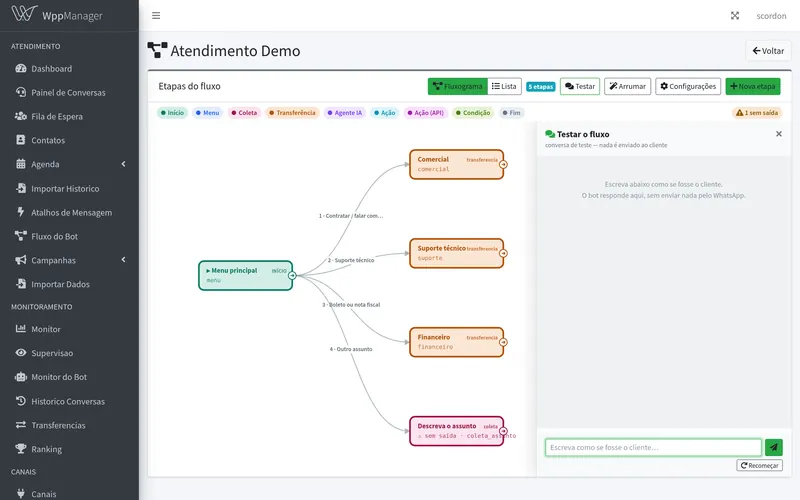The height and width of the screenshot is (500, 800).
Task: Switch to Lista view
Action: tap(504, 86)
